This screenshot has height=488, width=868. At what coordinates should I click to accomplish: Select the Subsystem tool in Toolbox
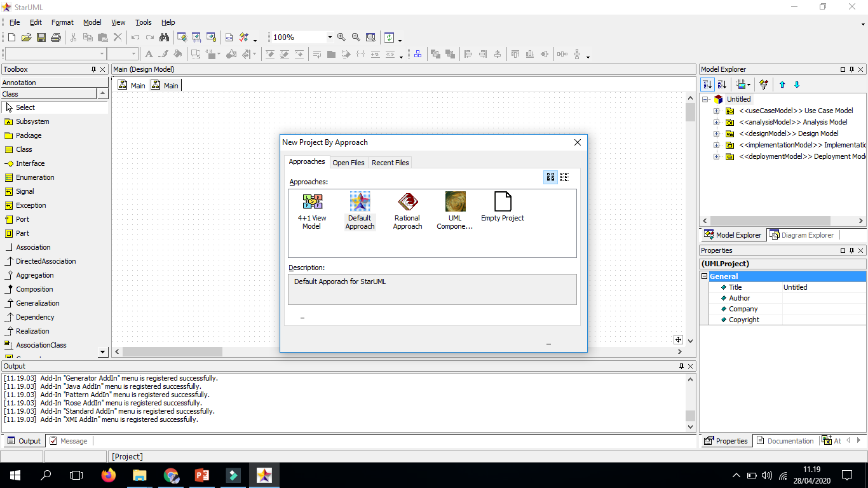point(55,121)
